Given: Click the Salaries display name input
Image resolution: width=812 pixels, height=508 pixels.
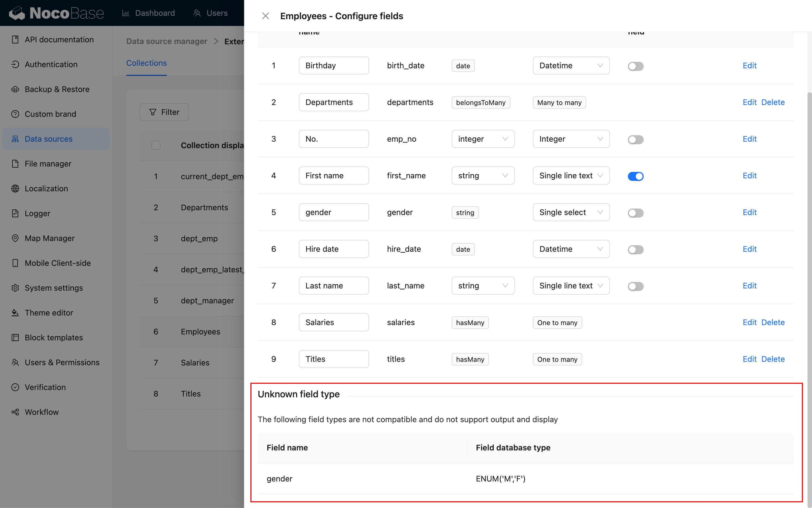Looking at the screenshot, I should (x=334, y=322).
